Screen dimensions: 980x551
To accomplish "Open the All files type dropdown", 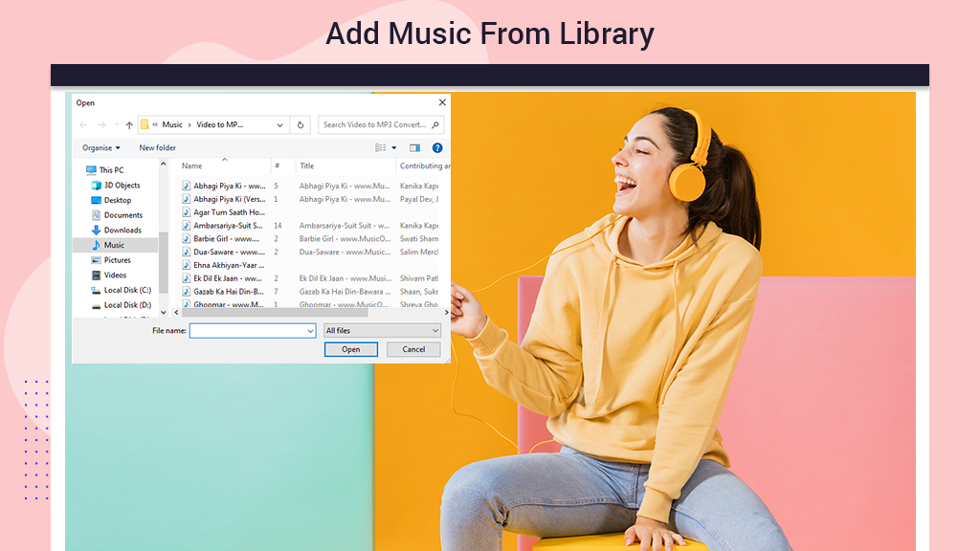I will click(x=382, y=330).
